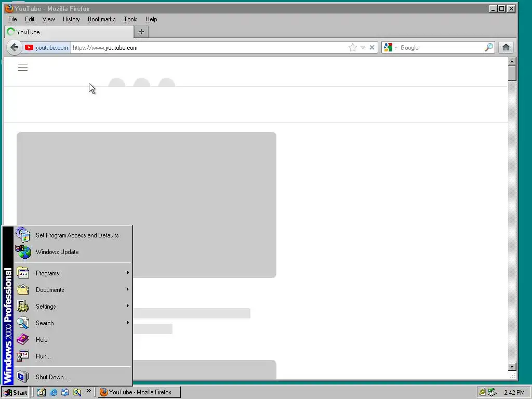Click the Programs folder icon
Image resolution: width=532 pixels, height=399 pixels.
click(x=23, y=273)
